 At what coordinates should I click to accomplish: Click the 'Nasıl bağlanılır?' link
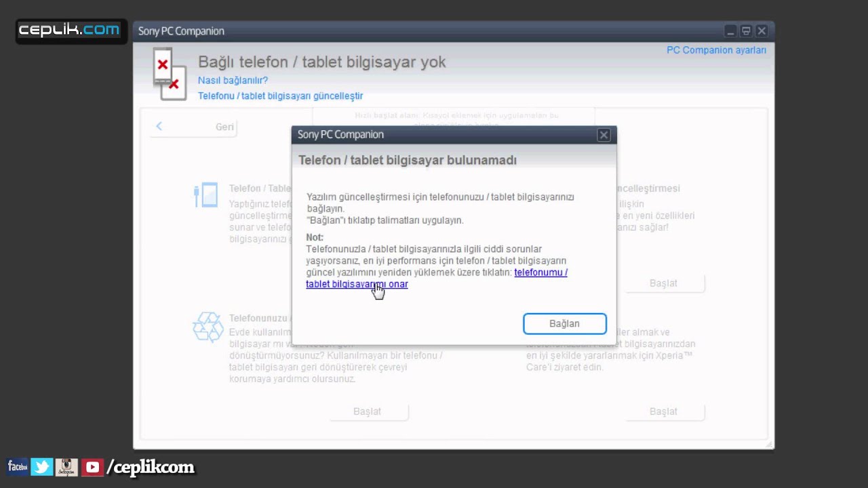(x=233, y=80)
